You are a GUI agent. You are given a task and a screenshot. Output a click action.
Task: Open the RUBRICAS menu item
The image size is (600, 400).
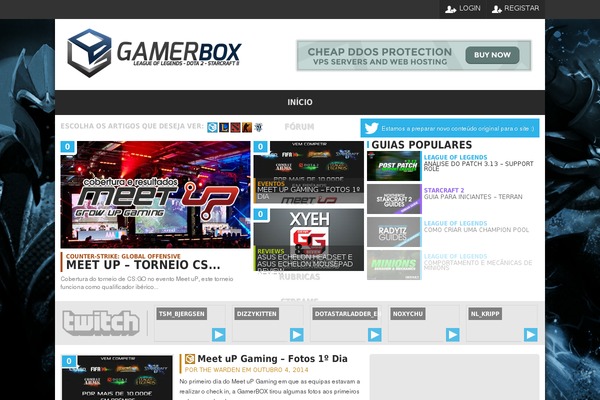click(x=299, y=277)
